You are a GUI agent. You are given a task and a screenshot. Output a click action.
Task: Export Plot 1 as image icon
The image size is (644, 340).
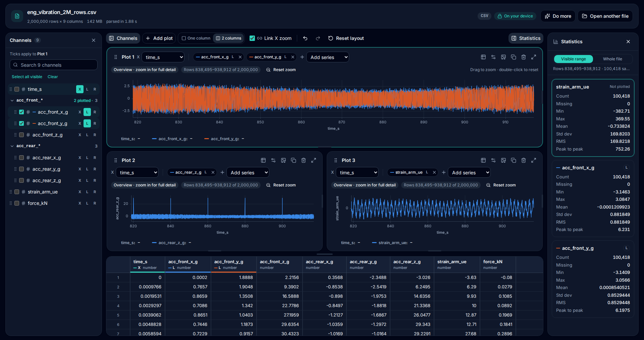[x=503, y=57]
